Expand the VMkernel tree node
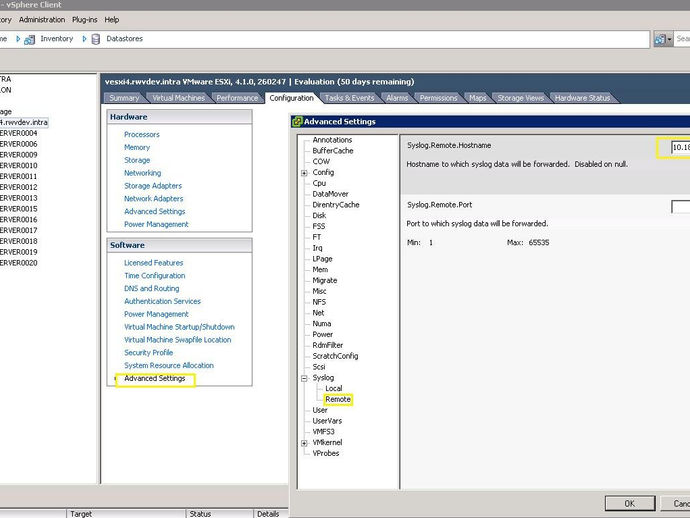Image resolution: width=690 pixels, height=518 pixels. pyautogui.click(x=304, y=443)
